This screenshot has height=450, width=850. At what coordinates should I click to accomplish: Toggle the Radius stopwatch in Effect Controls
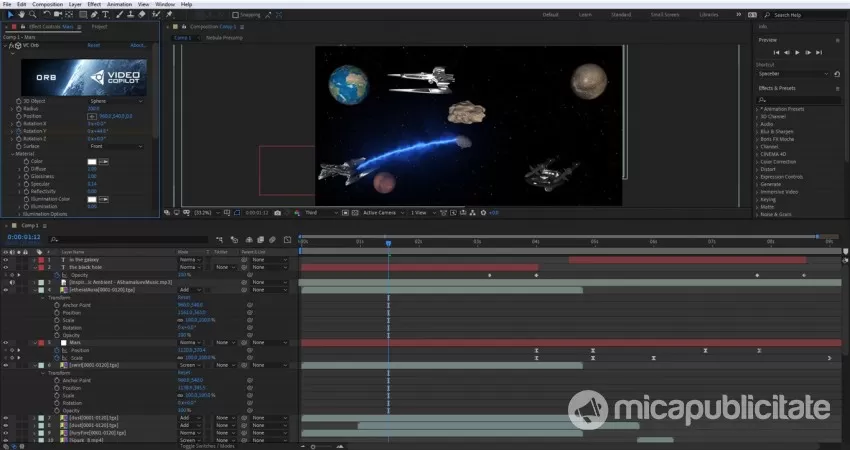[18, 108]
